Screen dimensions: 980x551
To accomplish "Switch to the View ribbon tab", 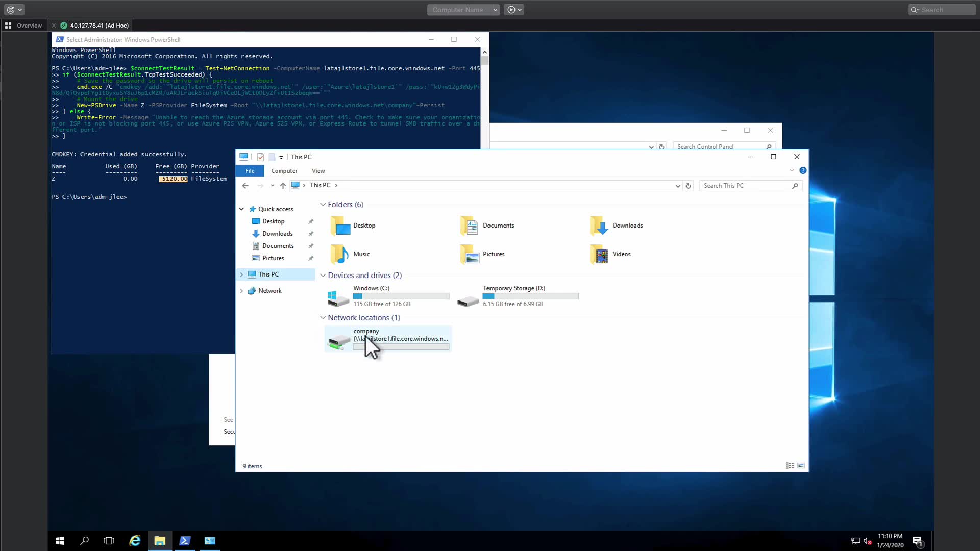I will [x=318, y=171].
